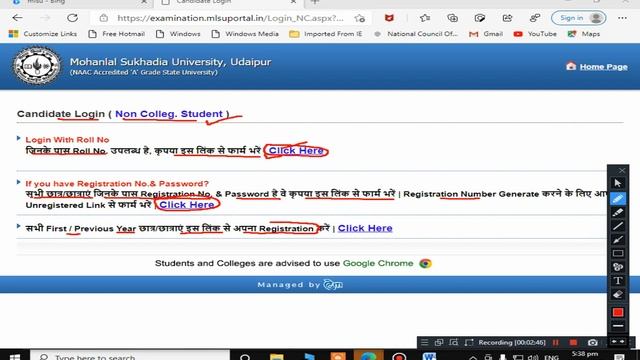The height and width of the screenshot is (360, 640).
Task: Open the Windows Start menu
Action: (15, 357)
